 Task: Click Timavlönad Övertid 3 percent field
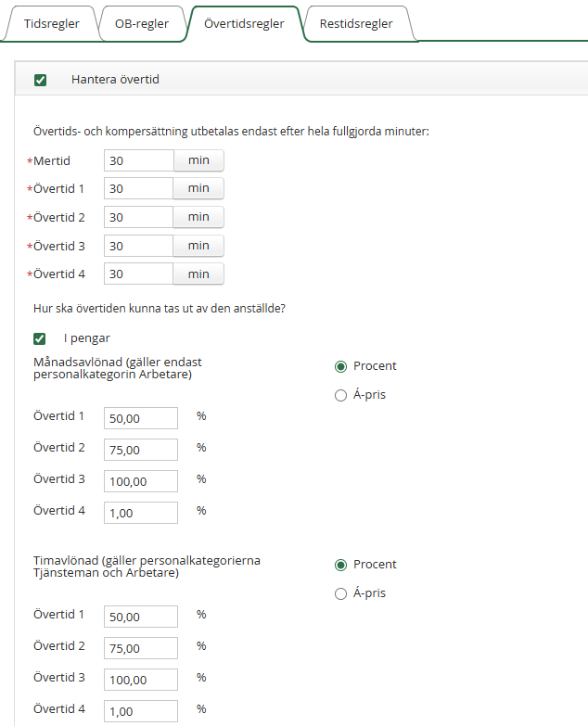point(140,680)
